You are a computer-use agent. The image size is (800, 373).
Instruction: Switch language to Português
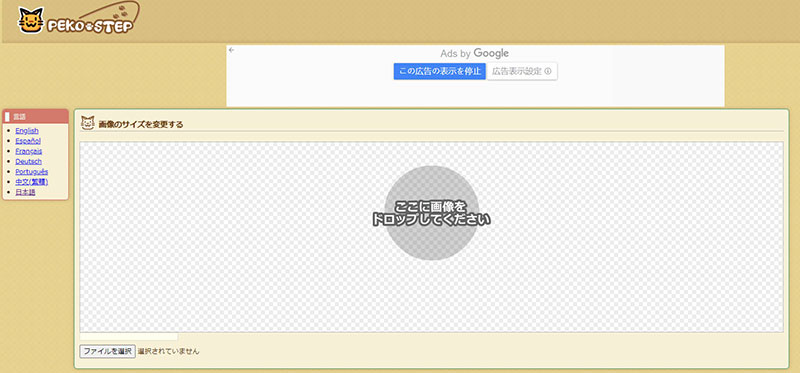click(32, 171)
